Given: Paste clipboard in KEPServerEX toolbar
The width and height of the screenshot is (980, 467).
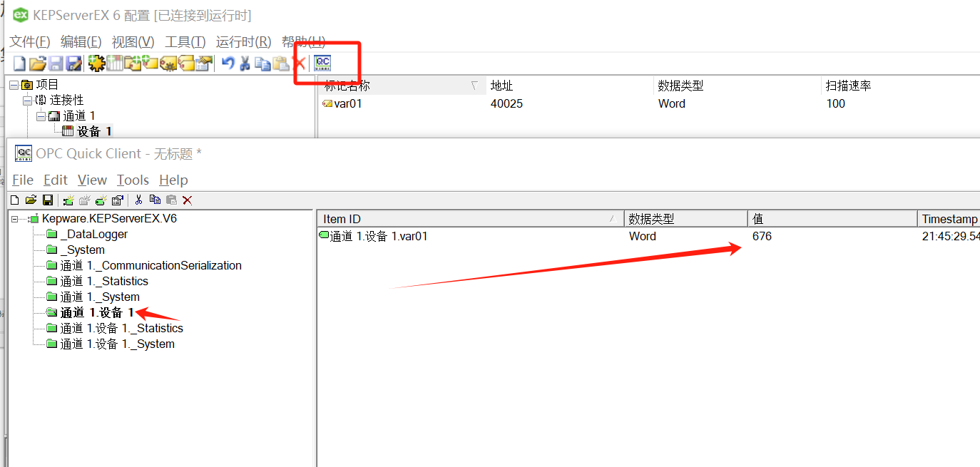Looking at the screenshot, I should click(280, 63).
